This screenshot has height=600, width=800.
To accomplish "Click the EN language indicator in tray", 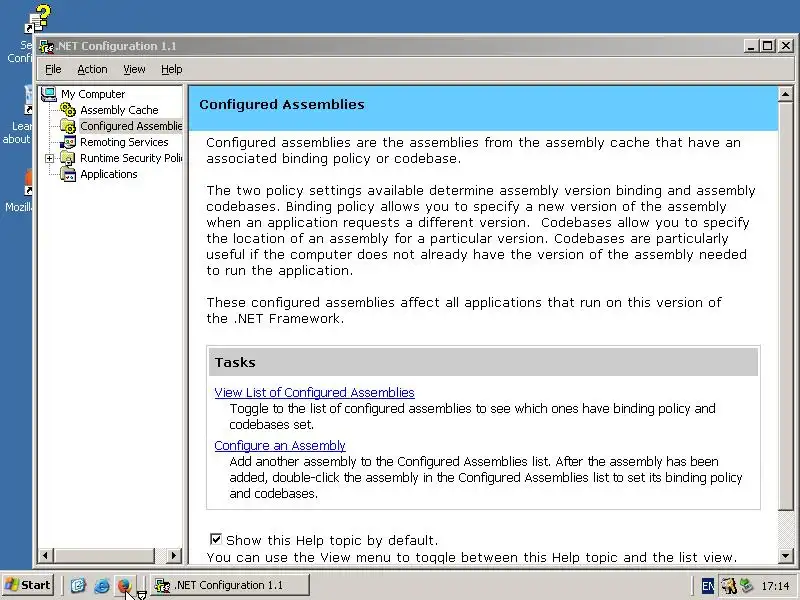I will [708, 586].
